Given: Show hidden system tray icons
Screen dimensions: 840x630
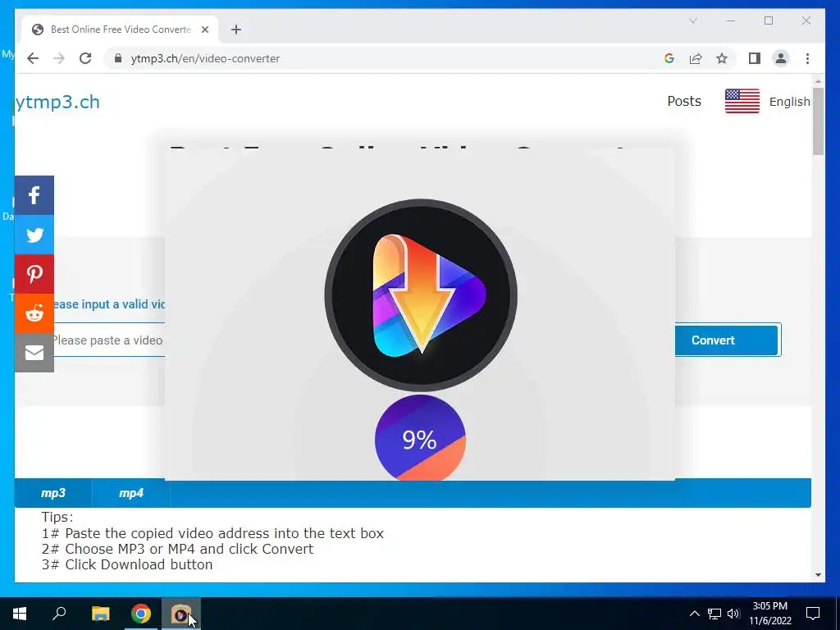Looking at the screenshot, I should [x=694, y=614].
